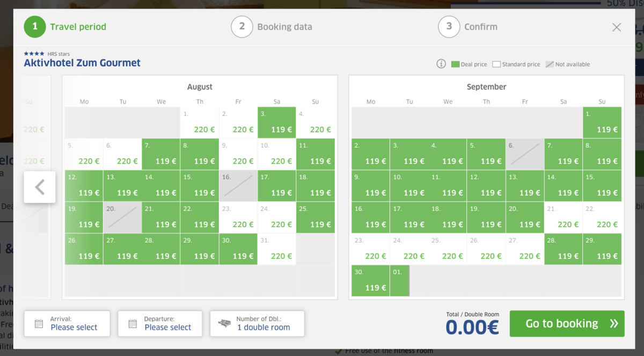Pick September 21 standard price 220 €
Viewport: 644px width, 356px height.
click(563, 217)
